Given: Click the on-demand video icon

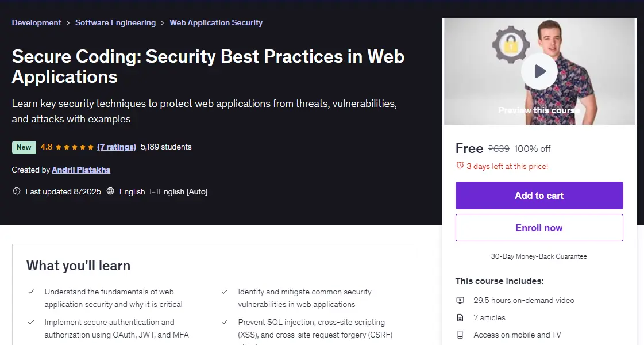Looking at the screenshot, I should [460, 301].
